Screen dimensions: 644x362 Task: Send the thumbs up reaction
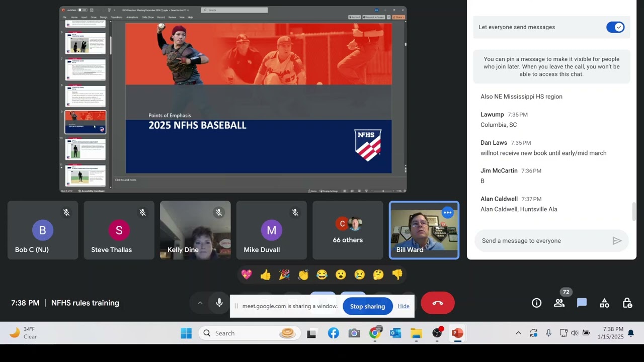coord(266,275)
